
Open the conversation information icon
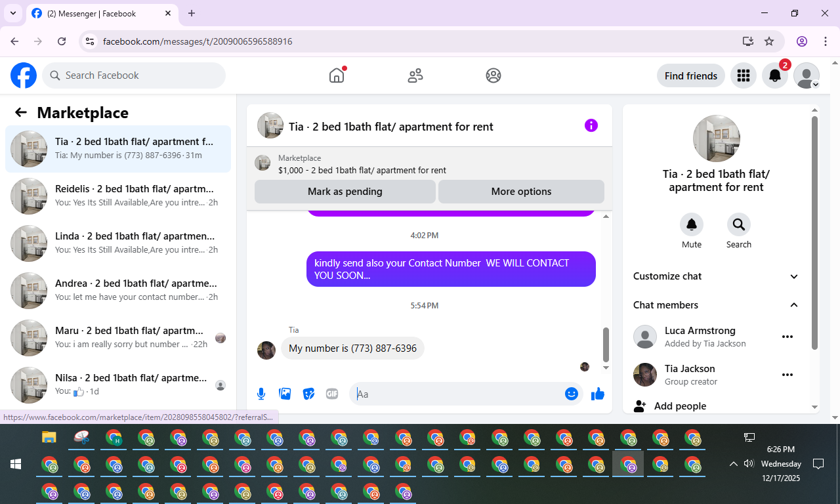click(591, 125)
